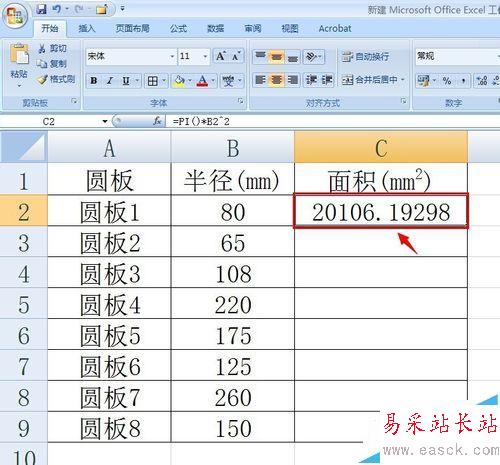Image resolution: width=500 pixels, height=465 pixels.
Task: Toggle underline formatting
Action: click(x=126, y=81)
